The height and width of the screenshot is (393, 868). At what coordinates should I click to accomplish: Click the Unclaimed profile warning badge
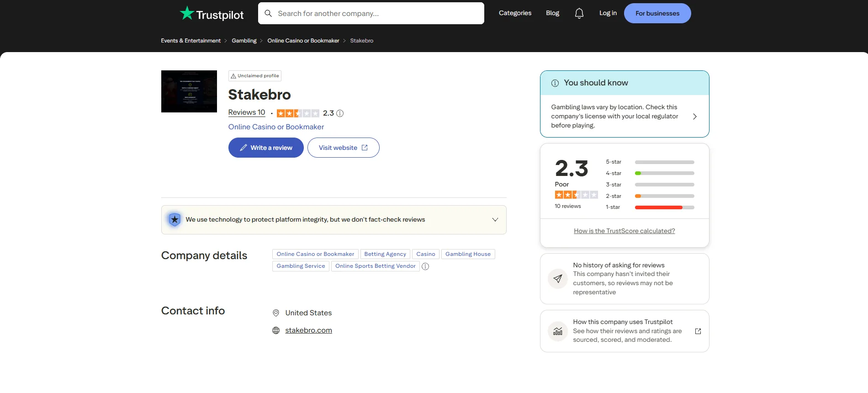coord(255,76)
